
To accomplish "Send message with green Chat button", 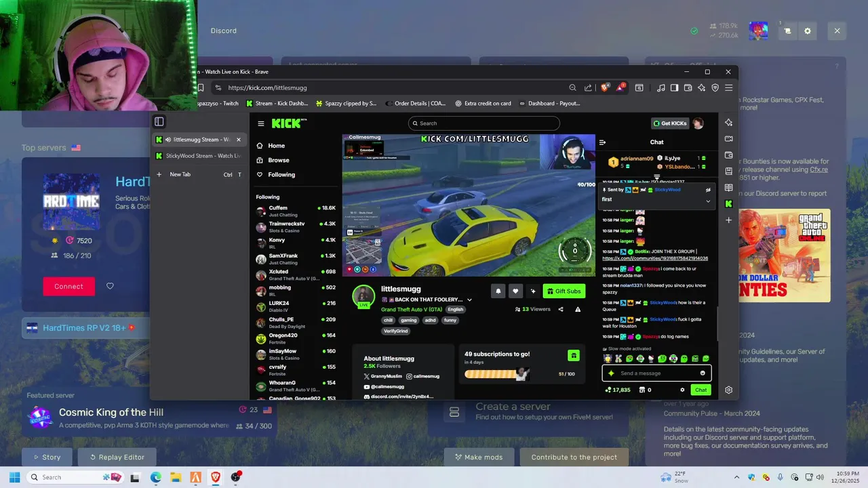I will pos(701,390).
